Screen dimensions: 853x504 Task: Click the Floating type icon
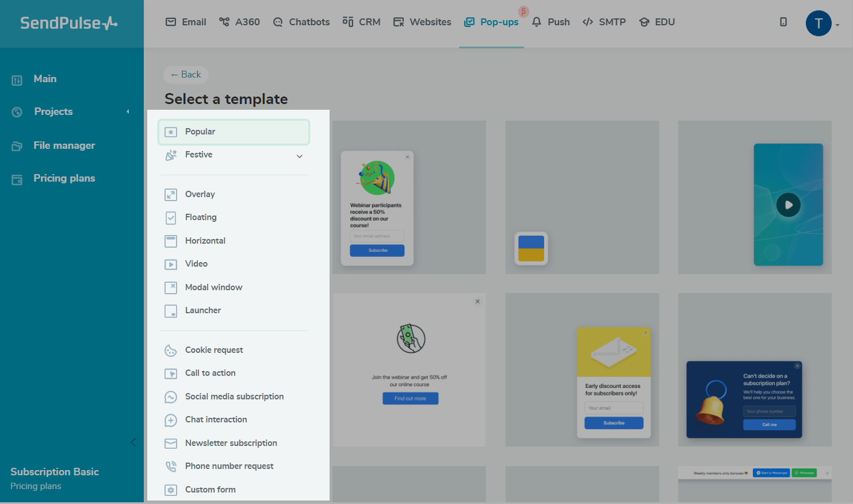tap(171, 218)
